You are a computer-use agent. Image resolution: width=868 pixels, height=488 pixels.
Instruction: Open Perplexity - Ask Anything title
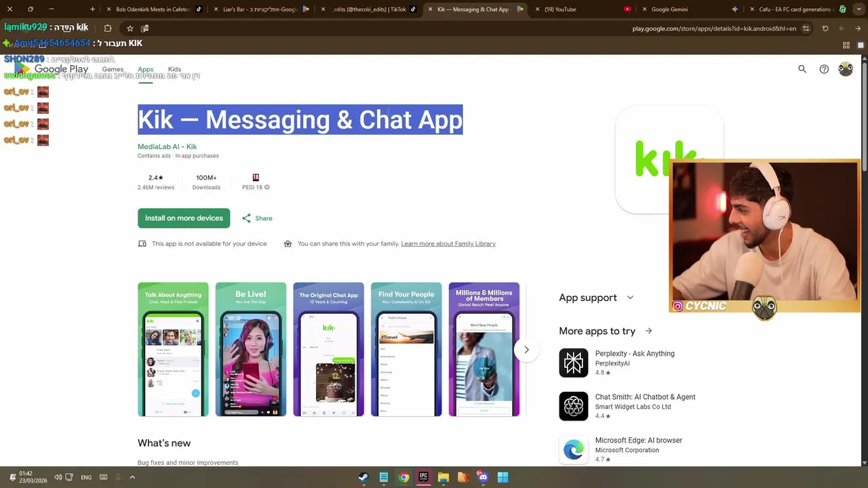tap(635, 354)
